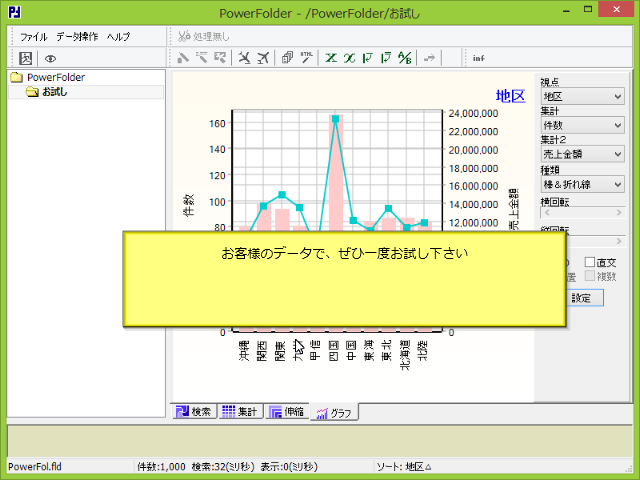Click the PowerFolder root folder icon
The image size is (640, 480).
coord(16,77)
